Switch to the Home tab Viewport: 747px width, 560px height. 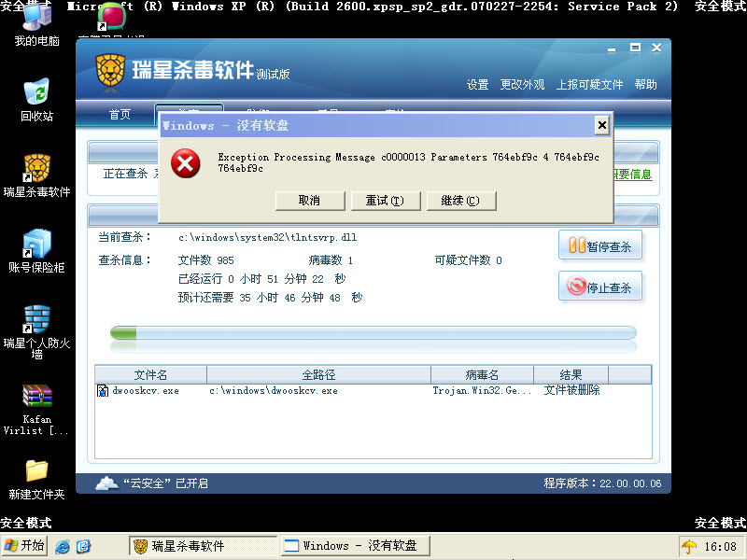click(x=120, y=115)
